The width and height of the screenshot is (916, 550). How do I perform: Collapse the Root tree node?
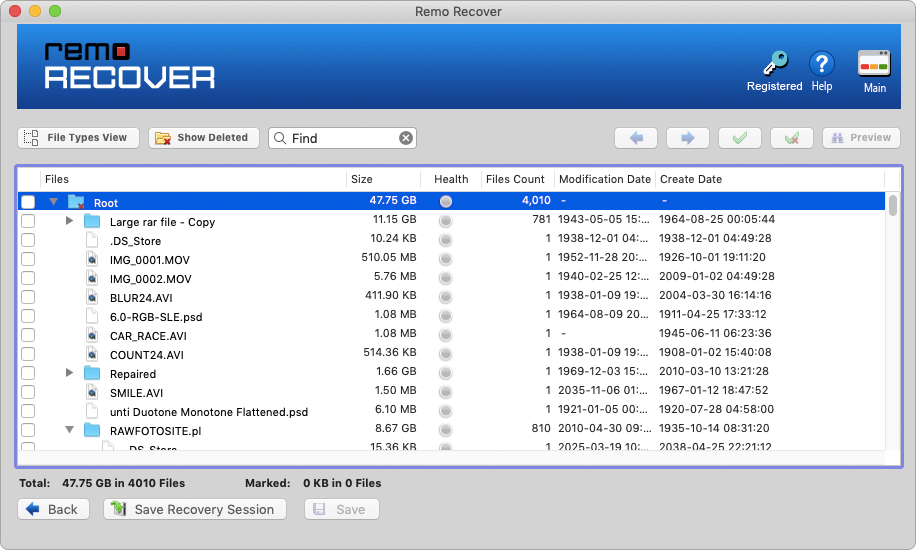(x=53, y=202)
